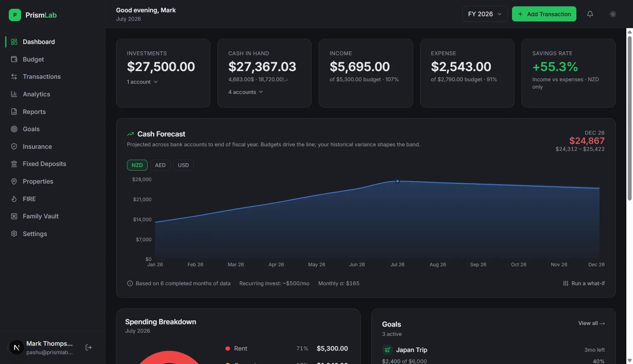
Task: Click the Spending Breakdown heading
Action: (161, 322)
